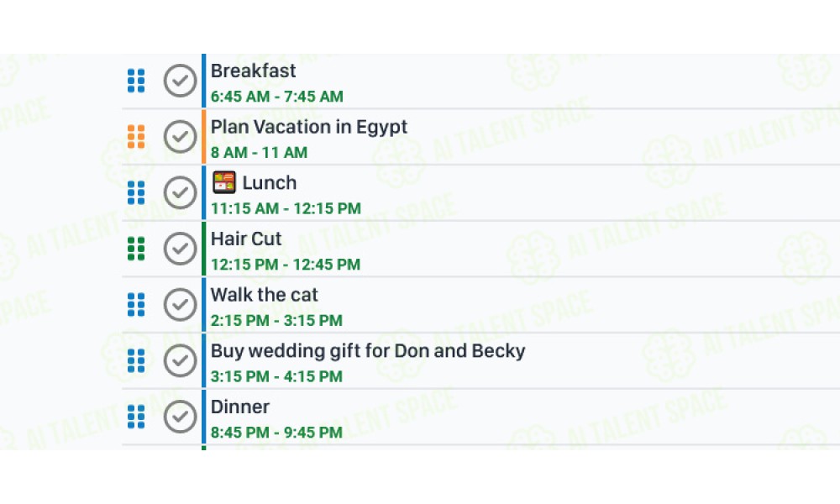The image size is (840, 504).
Task: Toggle the Lunch completion circle
Action: 180,193
